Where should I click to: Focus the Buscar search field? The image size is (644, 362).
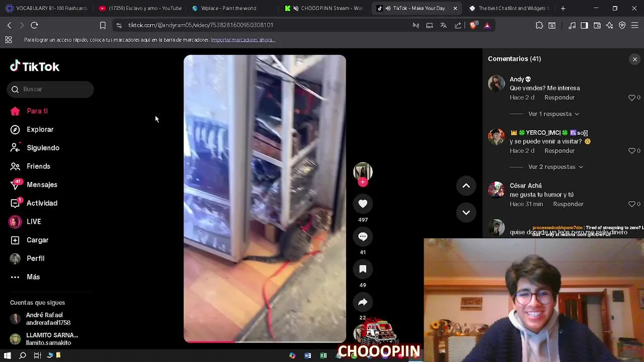(50, 89)
